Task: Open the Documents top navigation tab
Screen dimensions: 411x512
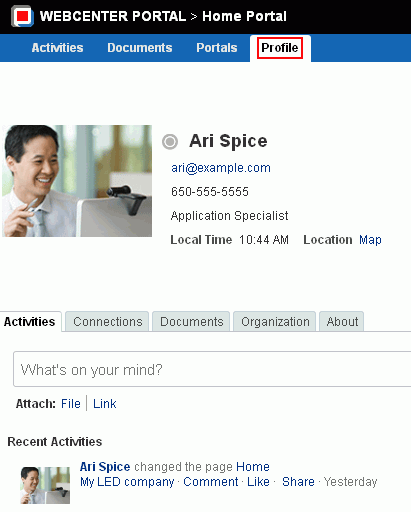Action: (x=140, y=48)
